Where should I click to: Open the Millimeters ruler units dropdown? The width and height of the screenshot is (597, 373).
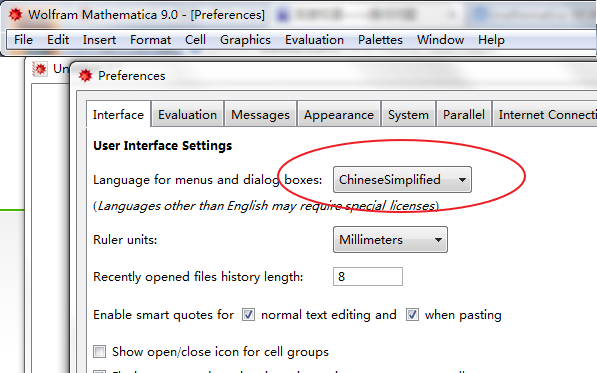pyautogui.click(x=390, y=239)
